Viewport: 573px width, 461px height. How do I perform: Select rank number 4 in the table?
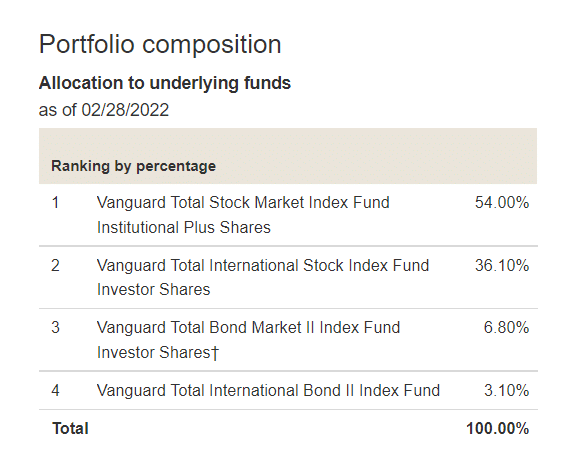pyautogui.click(x=55, y=390)
